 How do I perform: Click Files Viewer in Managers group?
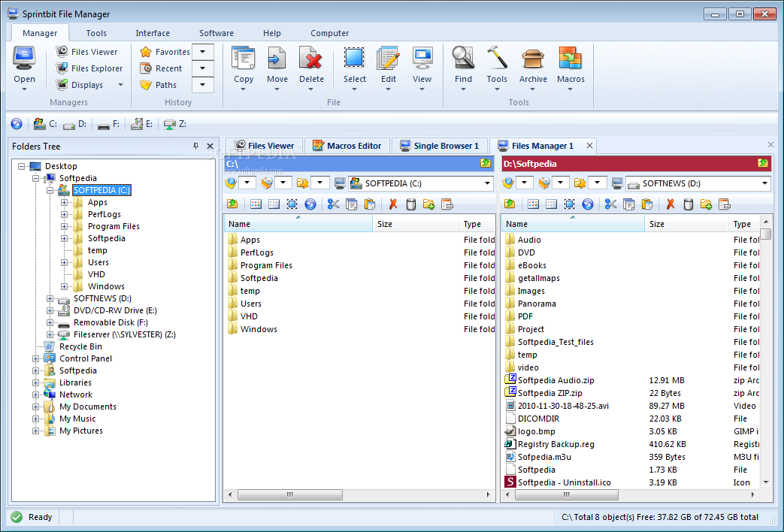86,52
